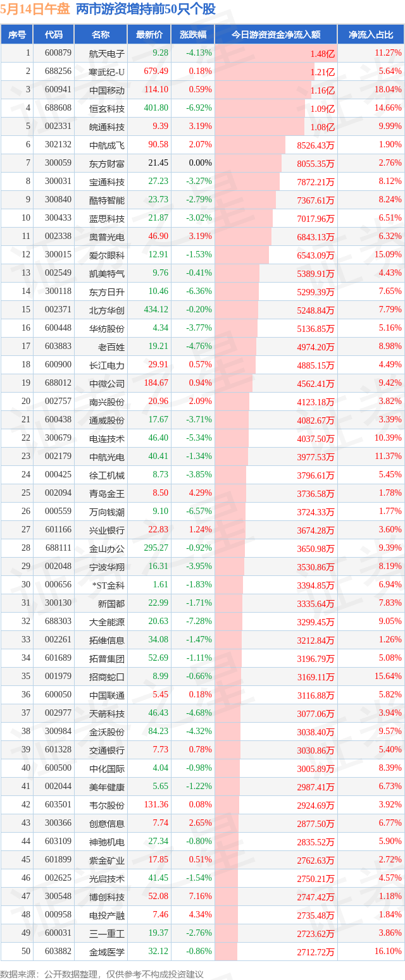Click the 11.37% ratio for 中航光电
The height and width of the screenshot is (980, 405).
(x=389, y=456)
